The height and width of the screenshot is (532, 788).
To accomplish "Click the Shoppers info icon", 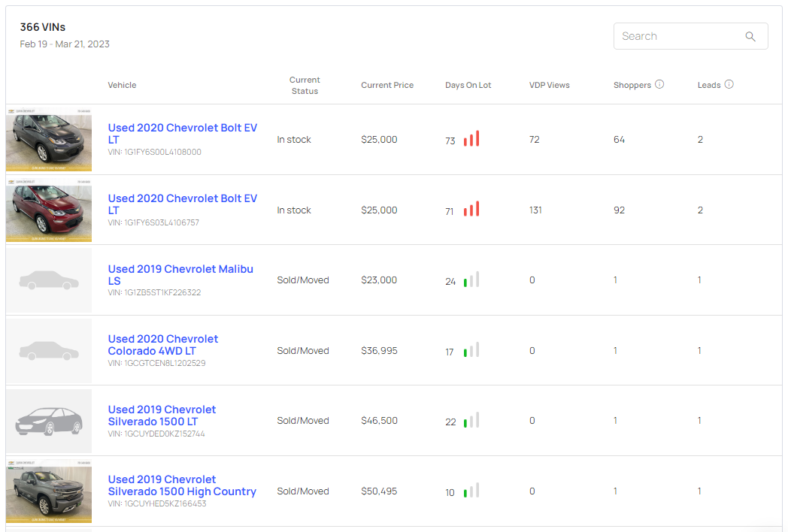I will [x=659, y=84].
